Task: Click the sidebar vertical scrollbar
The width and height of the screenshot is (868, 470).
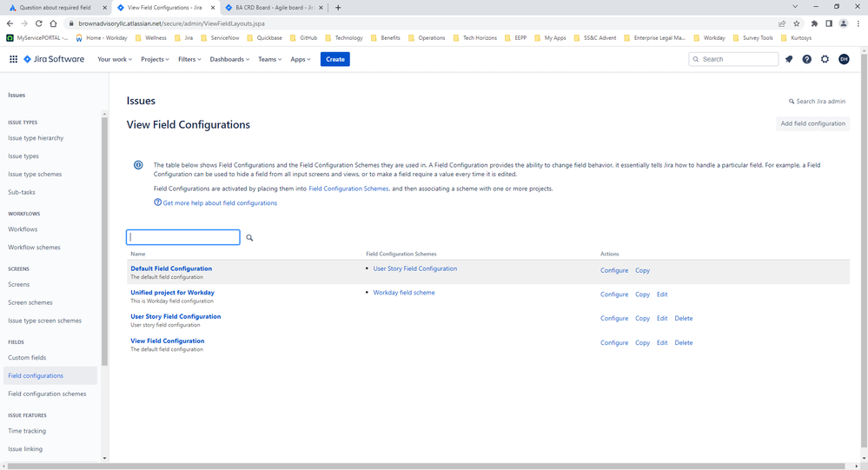Action: pos(104,241)
